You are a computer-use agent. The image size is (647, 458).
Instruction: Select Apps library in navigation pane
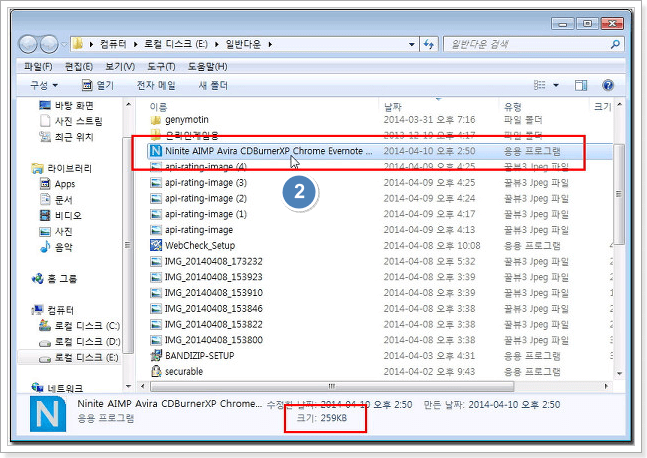(x=57, y=184)
